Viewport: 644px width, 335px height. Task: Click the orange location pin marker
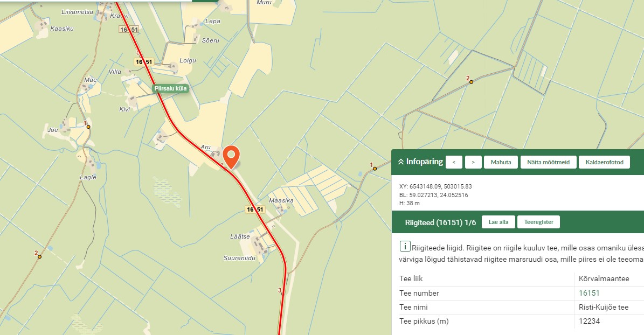click(232, 156)
